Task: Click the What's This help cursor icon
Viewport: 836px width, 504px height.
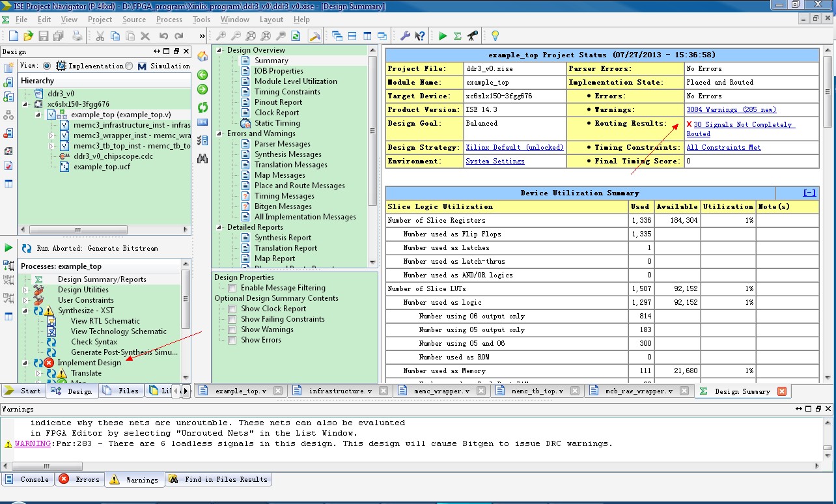Action: 420,36
